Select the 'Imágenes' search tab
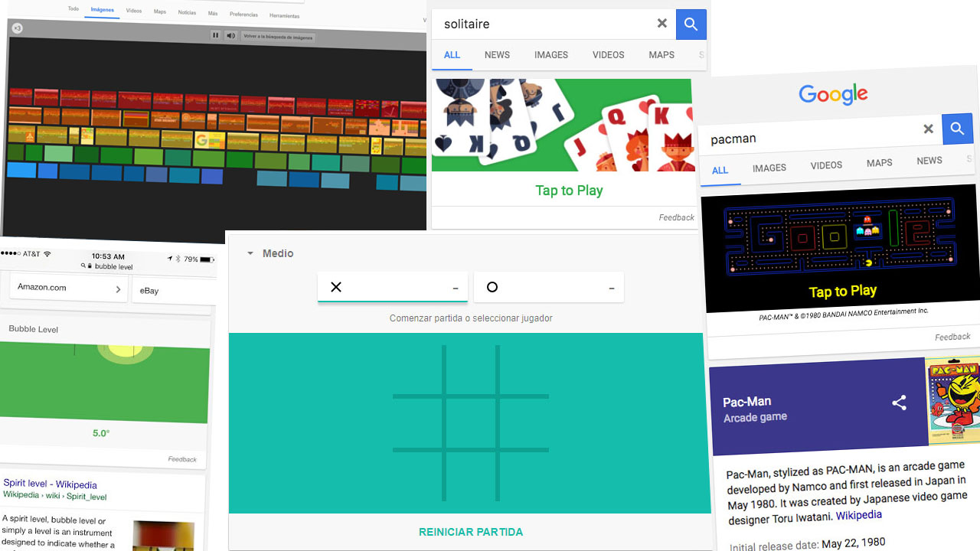Screen dimensions: 980x551 click(x=102, y=10)
